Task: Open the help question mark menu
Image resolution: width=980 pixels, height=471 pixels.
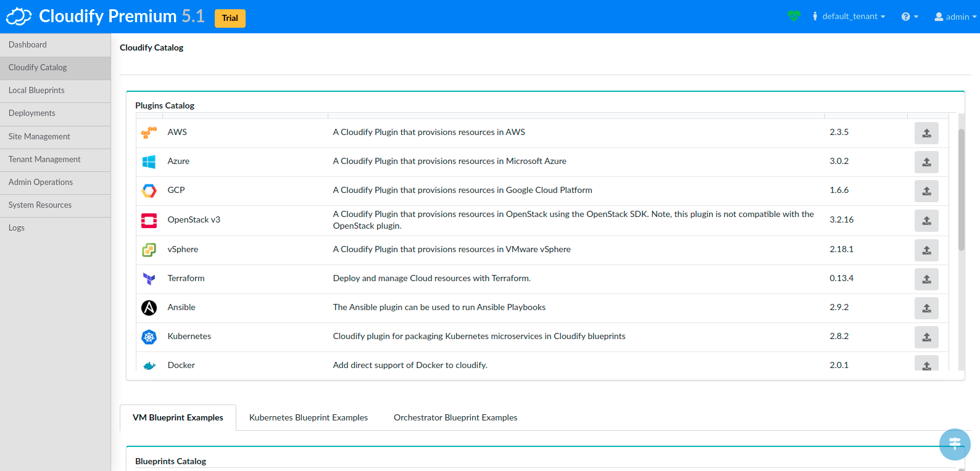Action: click(910, 17)
